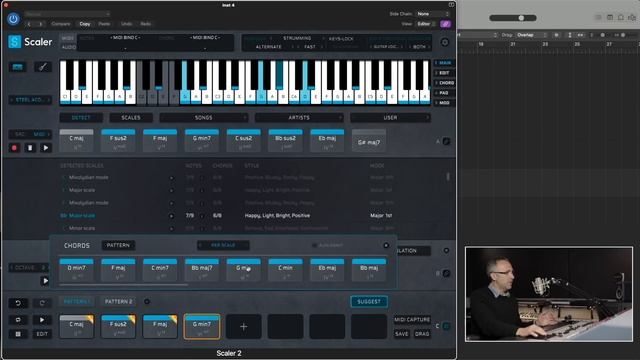Toggle MIDI input mode

68,38
